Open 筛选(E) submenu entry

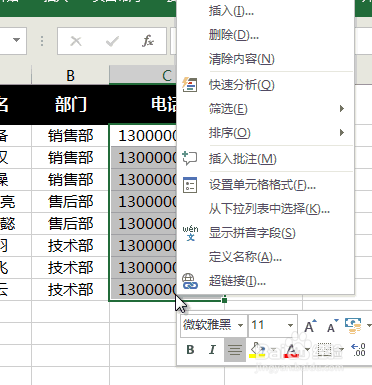point(265,109)
